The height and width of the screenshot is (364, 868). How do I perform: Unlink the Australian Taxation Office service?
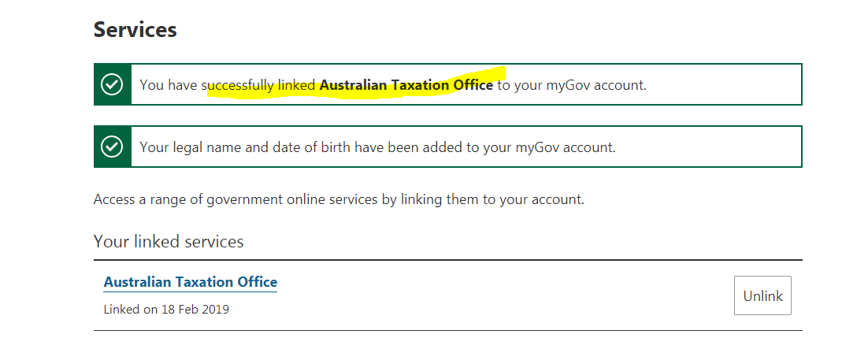762,295
